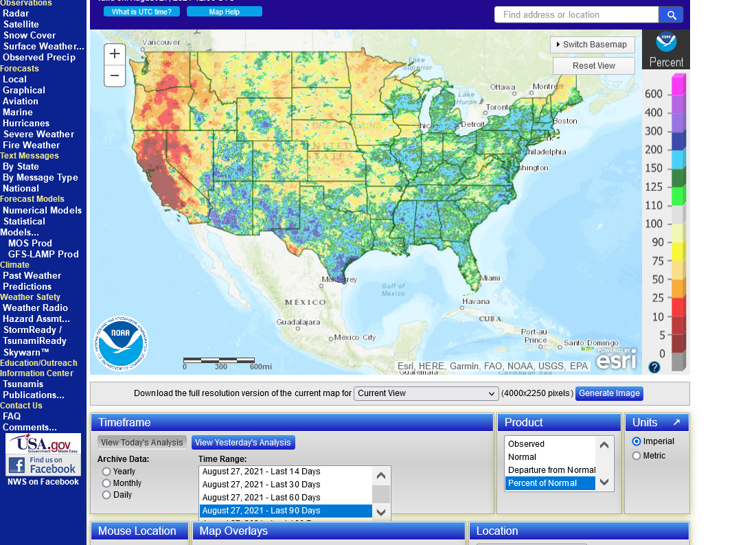Select Percent of Normal product
The height and width of the screenshot is (545, 756).
tap(550, 483)
